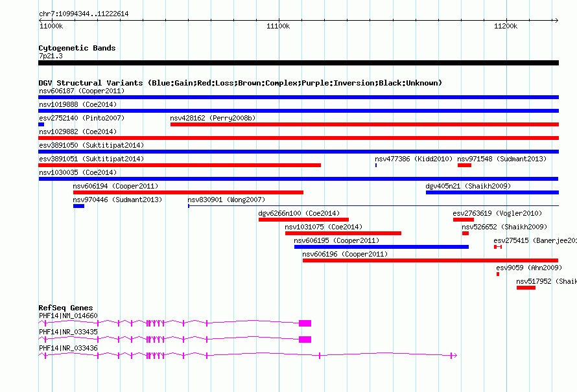Click the nsv1029882 (Coe2014) label
This screenshot has height=392, width=577.
click(78, 132)
